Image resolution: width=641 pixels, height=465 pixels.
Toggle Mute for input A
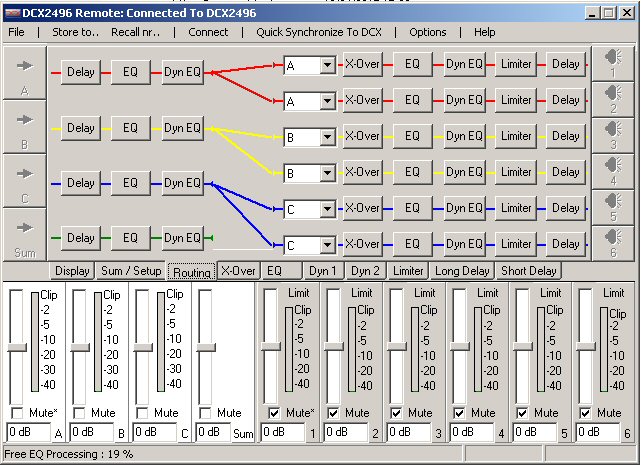pyautogui.click(x=17, y=413)
